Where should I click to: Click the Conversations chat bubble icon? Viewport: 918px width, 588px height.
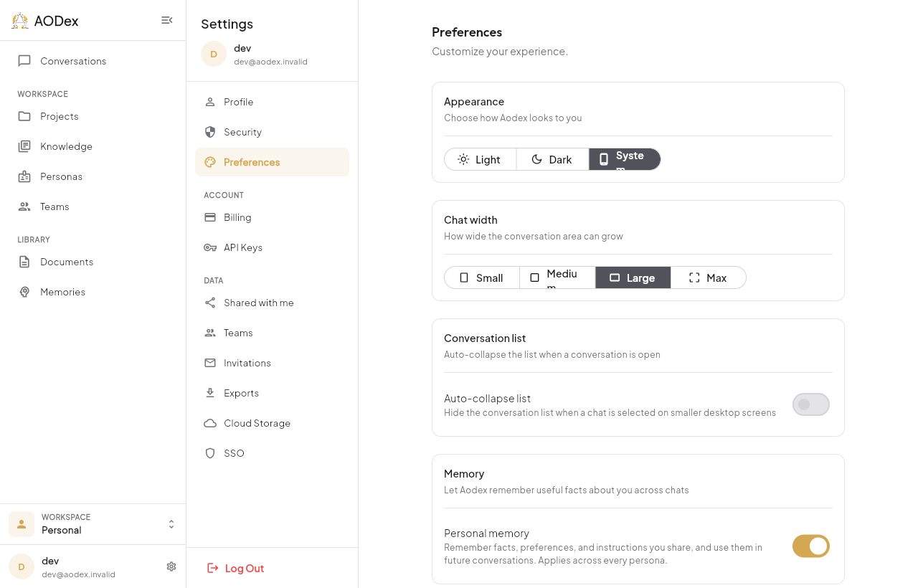pos(24,61)
